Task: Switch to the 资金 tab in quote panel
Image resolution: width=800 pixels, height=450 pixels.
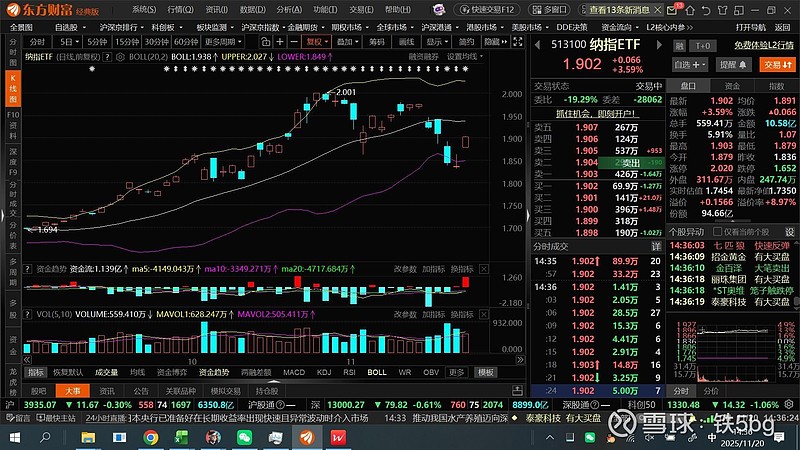Action: [732, 86]
